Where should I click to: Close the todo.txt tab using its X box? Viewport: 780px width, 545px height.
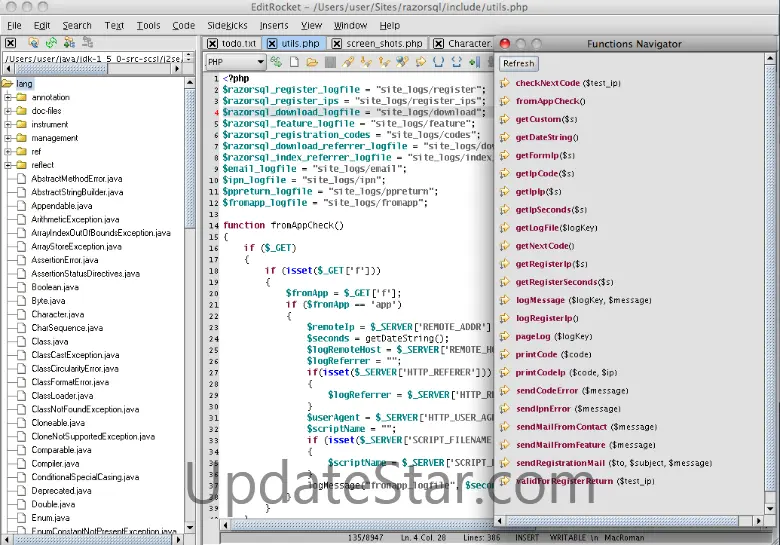tap(212, 44)
